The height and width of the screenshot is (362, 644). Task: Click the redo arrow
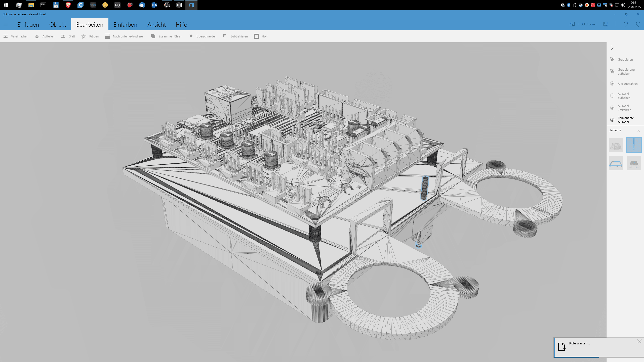click(x=638, y=24)
